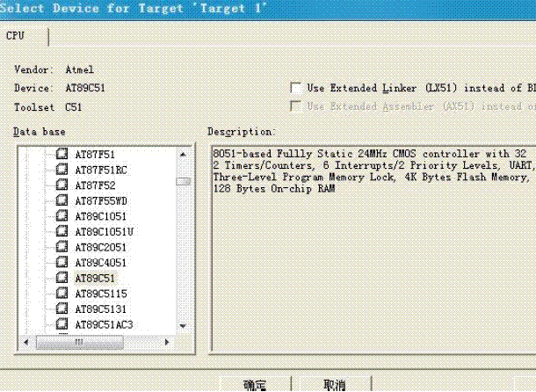Screen dimensions: 536x392
Task: Click the horizontal scrollbar left arrow
Action: pyautogui.click(x=26, y=342)
